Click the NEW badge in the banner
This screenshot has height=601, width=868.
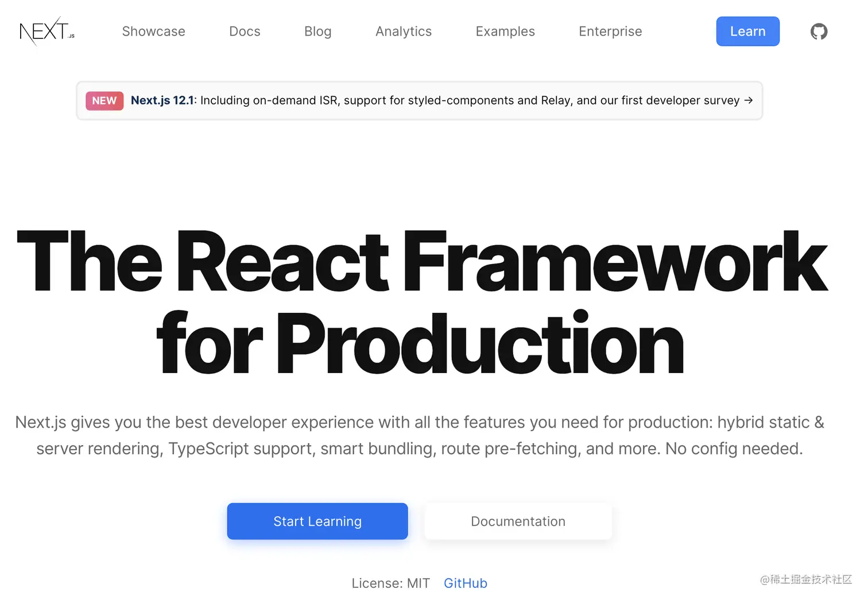click(x=104, y=100)
